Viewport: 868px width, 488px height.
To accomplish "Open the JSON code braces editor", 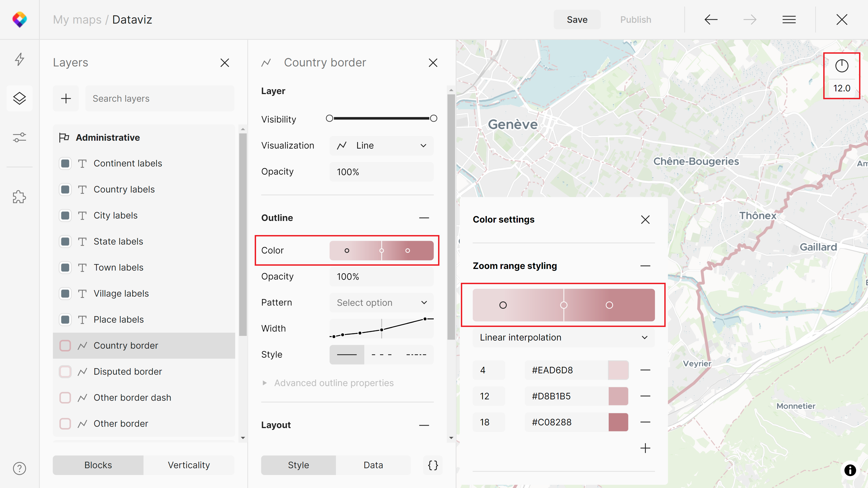I will coord(433,465).
